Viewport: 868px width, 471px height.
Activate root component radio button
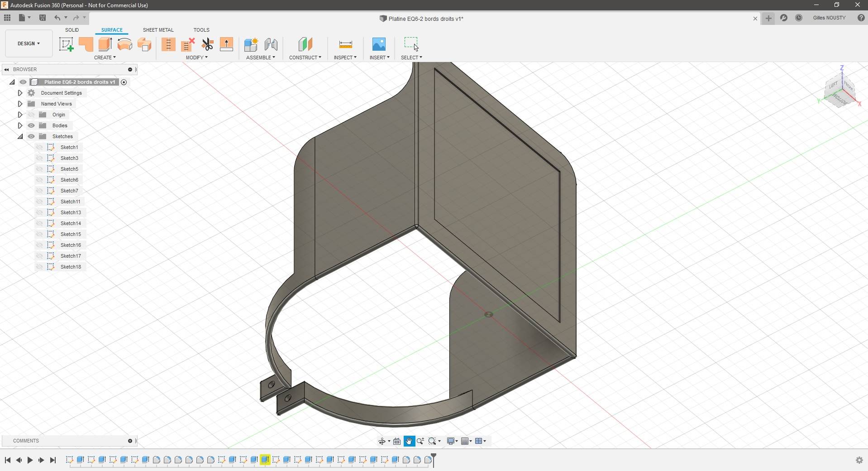[124, 82]
